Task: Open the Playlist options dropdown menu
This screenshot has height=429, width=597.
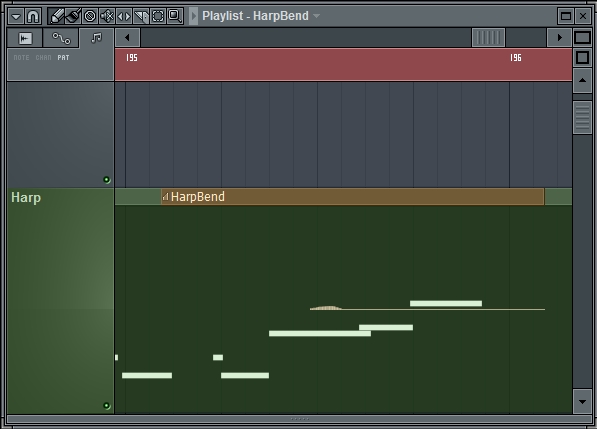Action: [x=16, y=16]
